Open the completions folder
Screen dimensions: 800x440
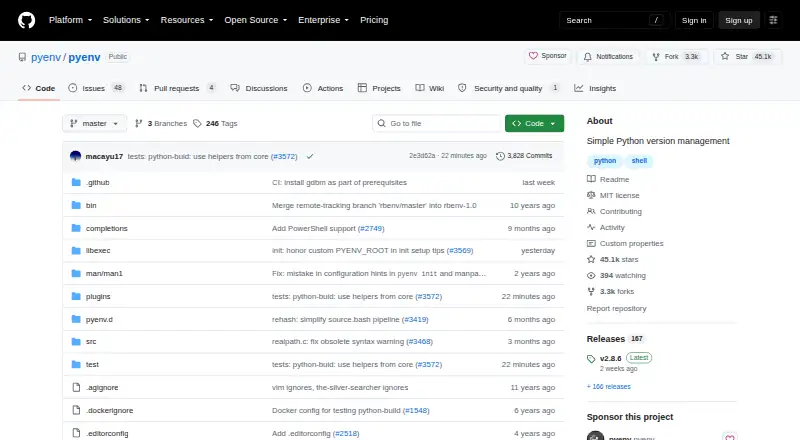pyautogui.click(x=107, y=228)
